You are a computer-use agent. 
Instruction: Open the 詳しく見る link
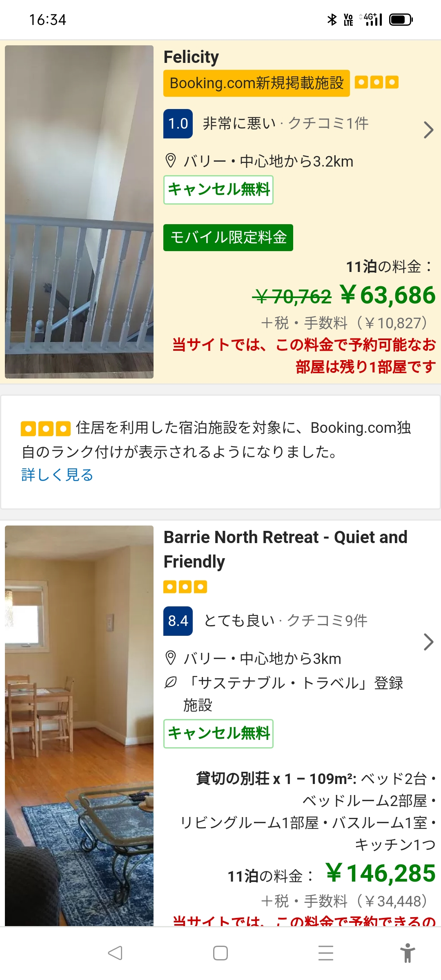point(57,475)
